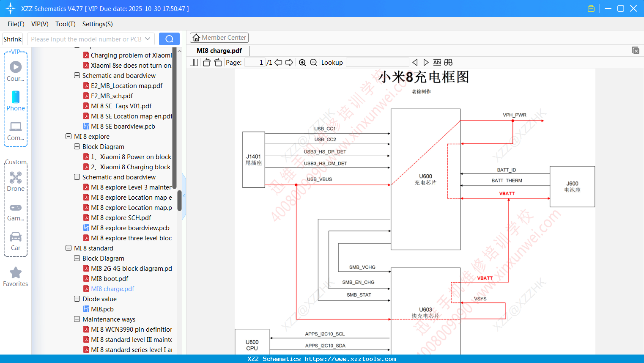Click the yellow toolbox icon in title bar

pyautogui.click(x=591, y=8)
